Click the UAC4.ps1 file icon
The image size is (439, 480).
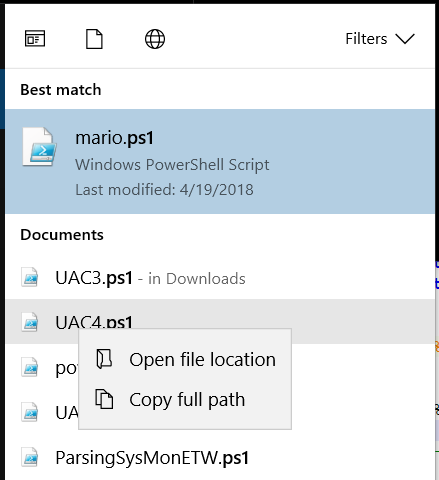pos(29,322)
